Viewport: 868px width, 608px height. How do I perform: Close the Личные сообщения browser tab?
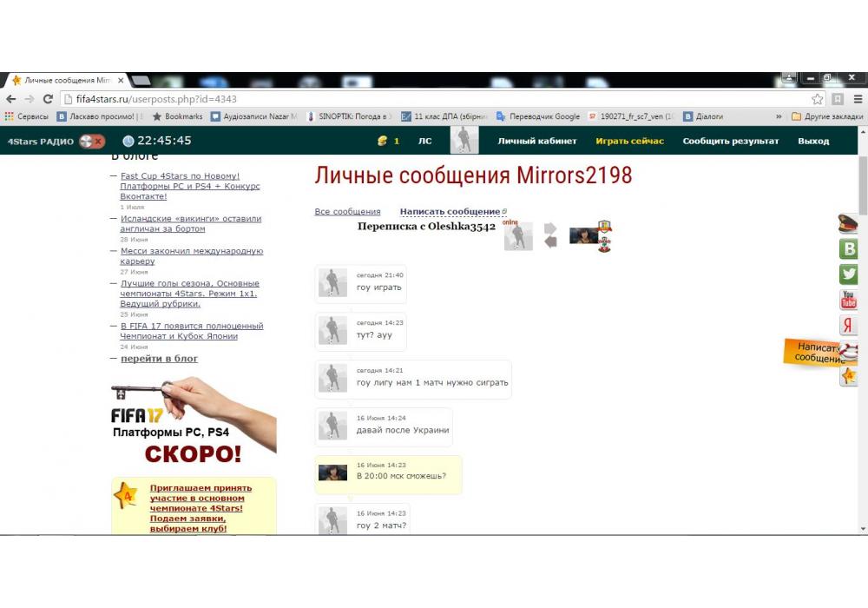[x=121, y=80]
